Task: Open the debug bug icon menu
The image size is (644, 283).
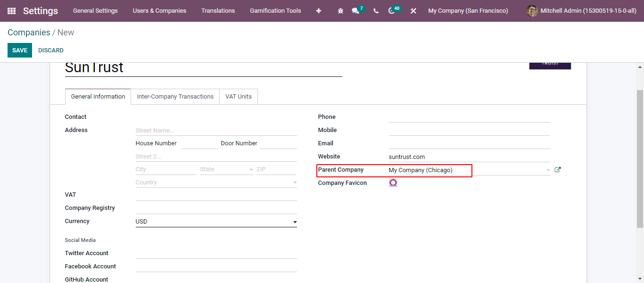Action: coord(340,11)
